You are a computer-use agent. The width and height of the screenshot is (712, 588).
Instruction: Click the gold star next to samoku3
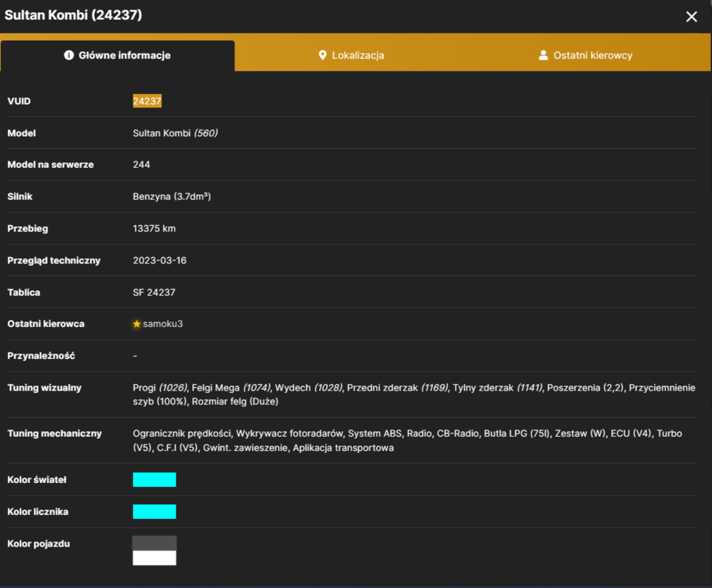pos(136,324)
